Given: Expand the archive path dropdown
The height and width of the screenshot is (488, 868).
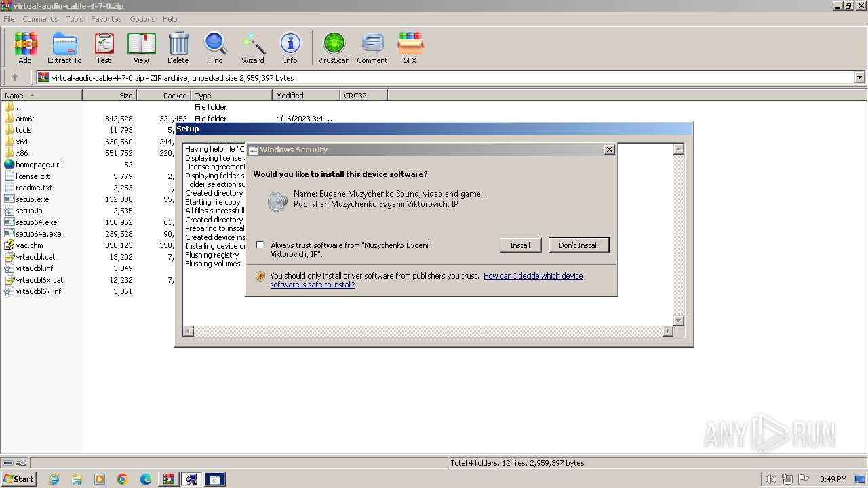Looking at the screenshot, I should click(859, 78).
